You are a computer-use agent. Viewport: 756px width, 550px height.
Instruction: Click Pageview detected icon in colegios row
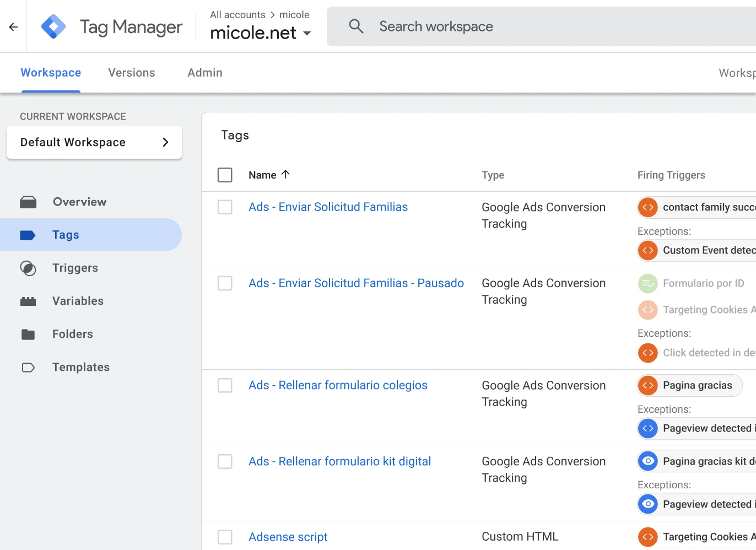pyautogui.click(x=648, y=428)
